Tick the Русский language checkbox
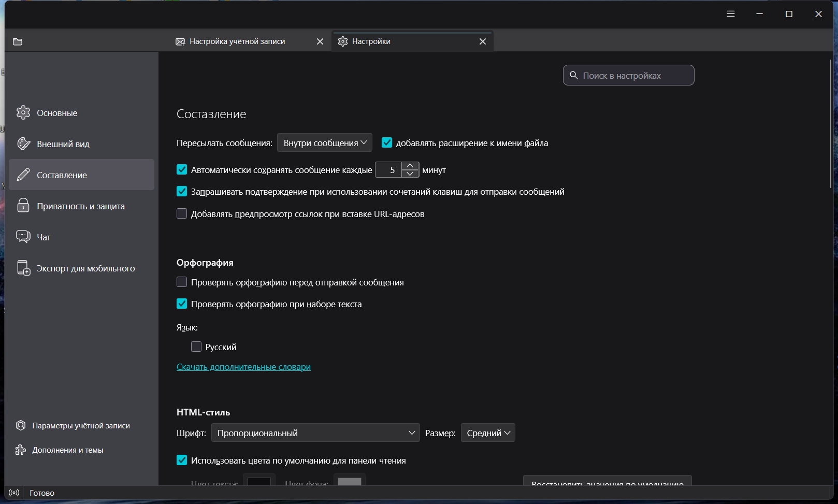This screenshot has width=838, height=504. point(196,347)
